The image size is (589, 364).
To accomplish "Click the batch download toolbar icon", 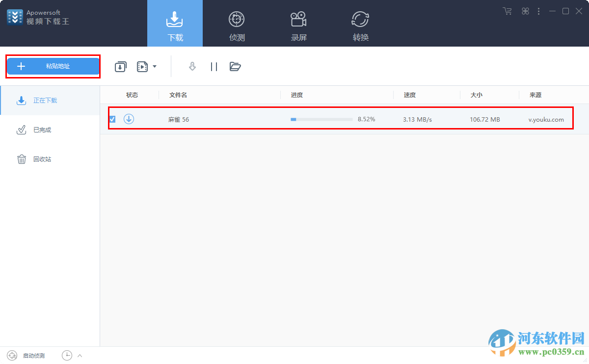I will 120,66.
